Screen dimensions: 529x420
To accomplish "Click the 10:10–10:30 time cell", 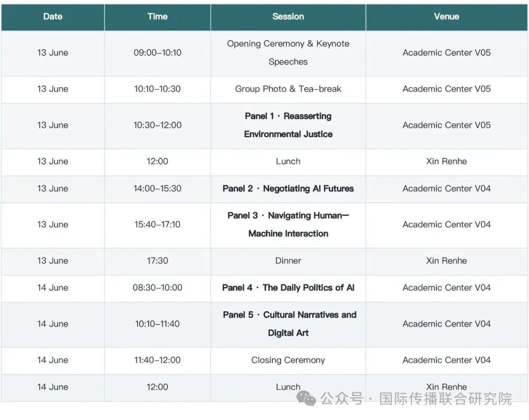I will point(157,89).
